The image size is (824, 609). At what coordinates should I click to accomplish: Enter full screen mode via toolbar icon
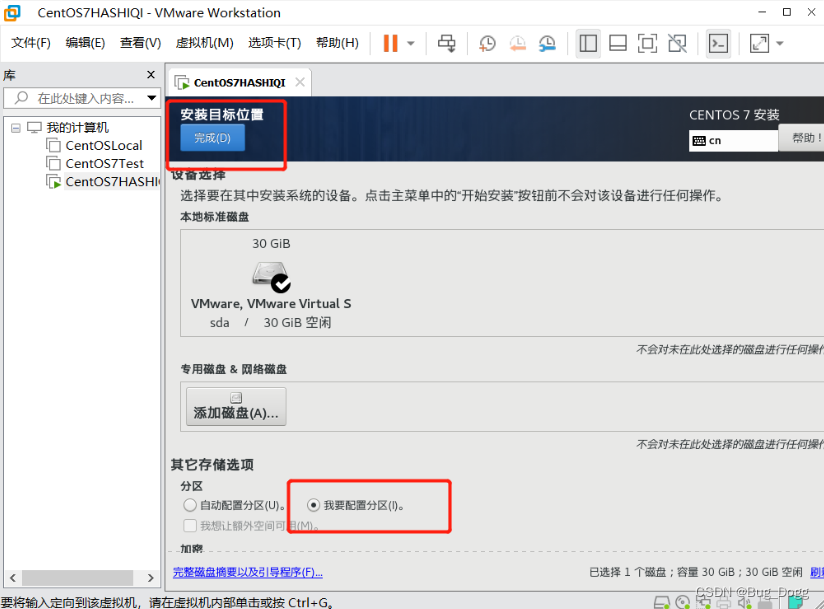point(647,43)
